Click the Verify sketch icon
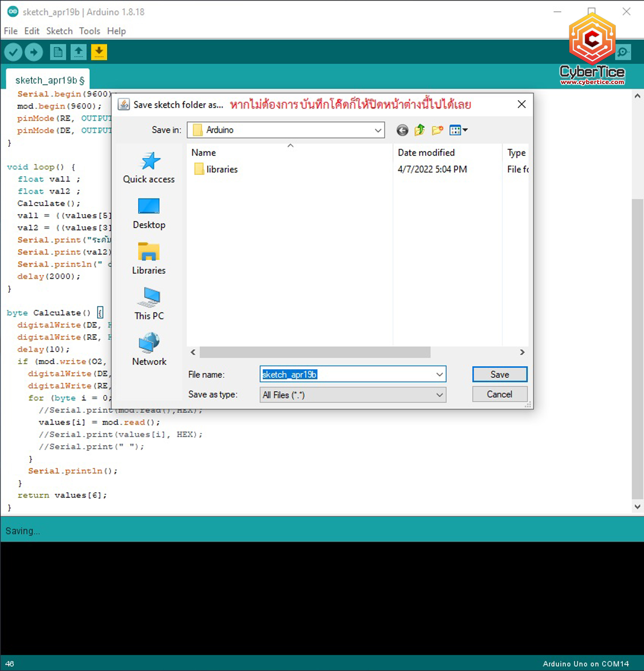This screenshot has height=671, width=644. click(13, 52)
